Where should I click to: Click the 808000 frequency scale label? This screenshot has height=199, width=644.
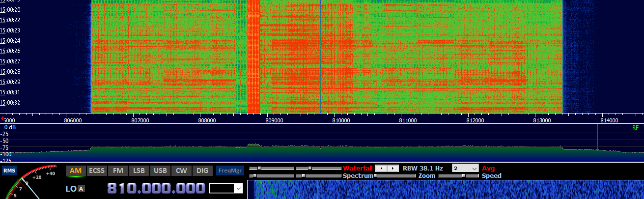[207, 120]
